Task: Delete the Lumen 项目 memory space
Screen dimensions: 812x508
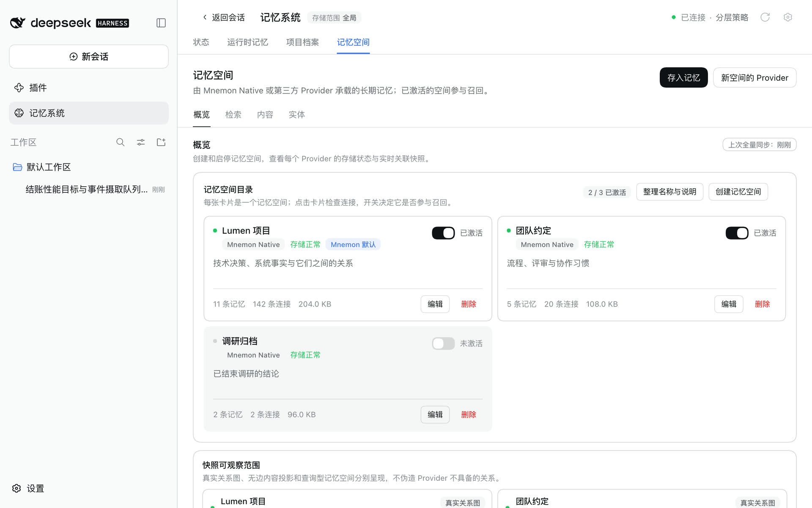Action: pyautogui.click(x=469, y=304)
